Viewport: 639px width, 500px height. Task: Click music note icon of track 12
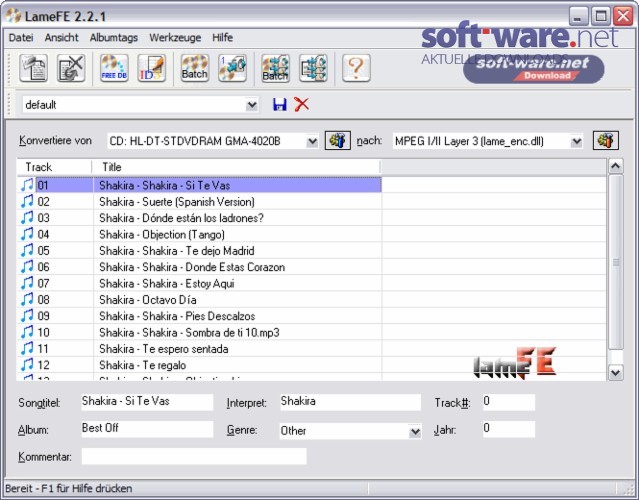[x=27, y=365]
